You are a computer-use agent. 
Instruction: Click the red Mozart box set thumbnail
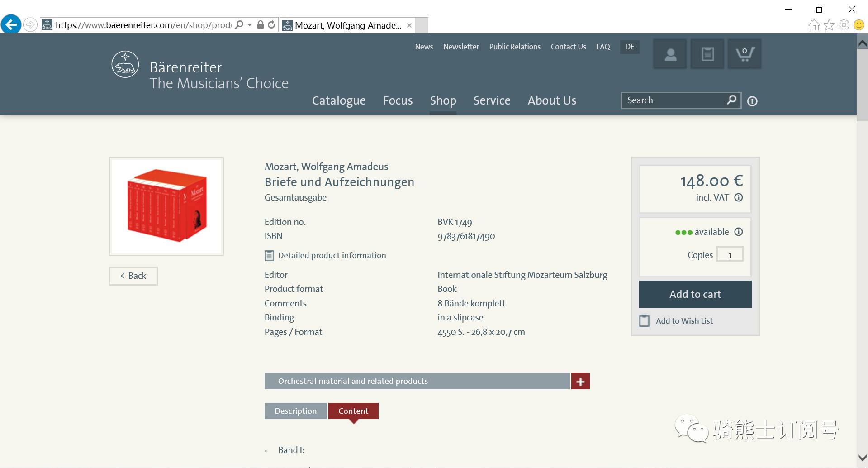pyautogui.click(x=166, y=206)
